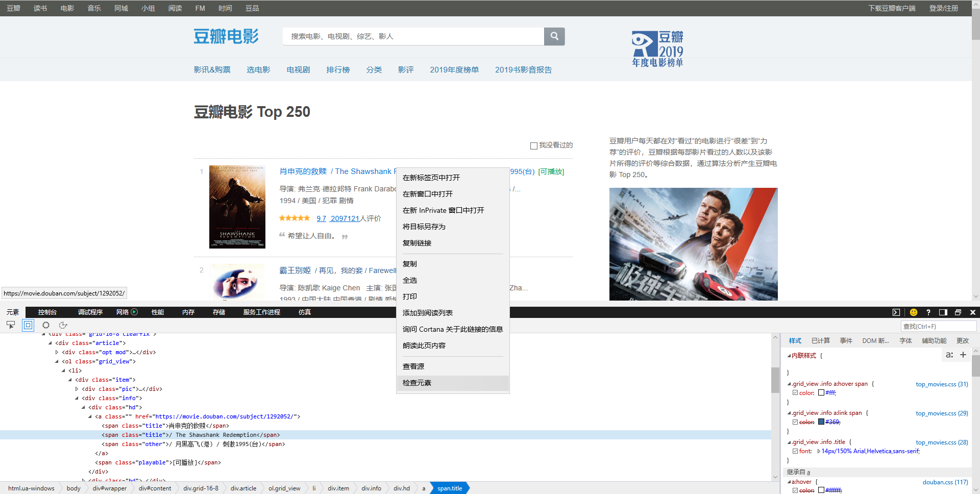This screenshot has height=494, width=980.
Task: Click the dock to side icon in DevTools
Action: pos(943,312)
